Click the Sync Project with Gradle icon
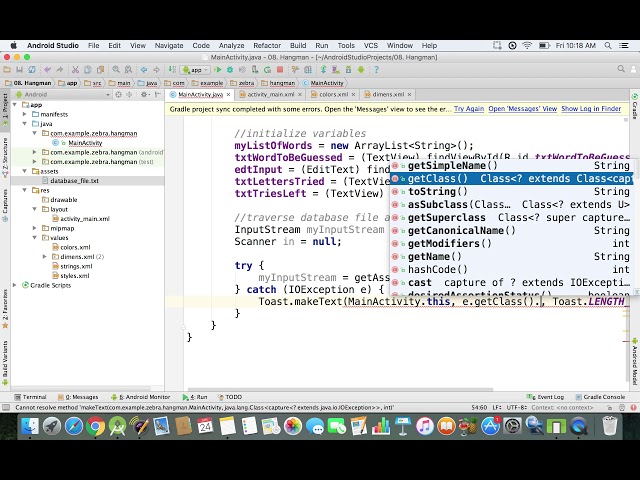Viewport: 640px width, 480px height. (323, 70)
